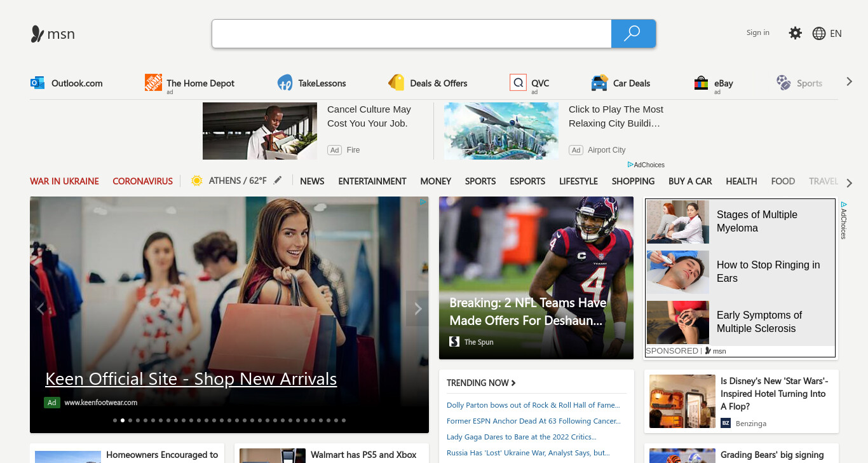Click The Home Depot orange logo icon
Viewport: 868px width, 463px height.
(x=153, y=83)
